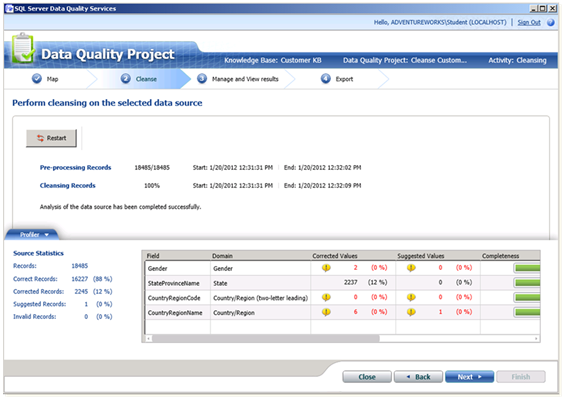Click the help icon beside Sign Out
562x399 pixels.
click(551, 23)
